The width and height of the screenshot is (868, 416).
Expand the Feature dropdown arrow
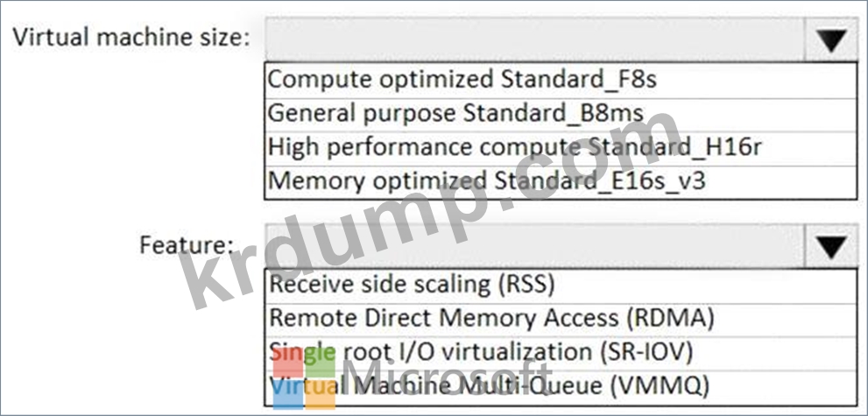coord(831,246)
